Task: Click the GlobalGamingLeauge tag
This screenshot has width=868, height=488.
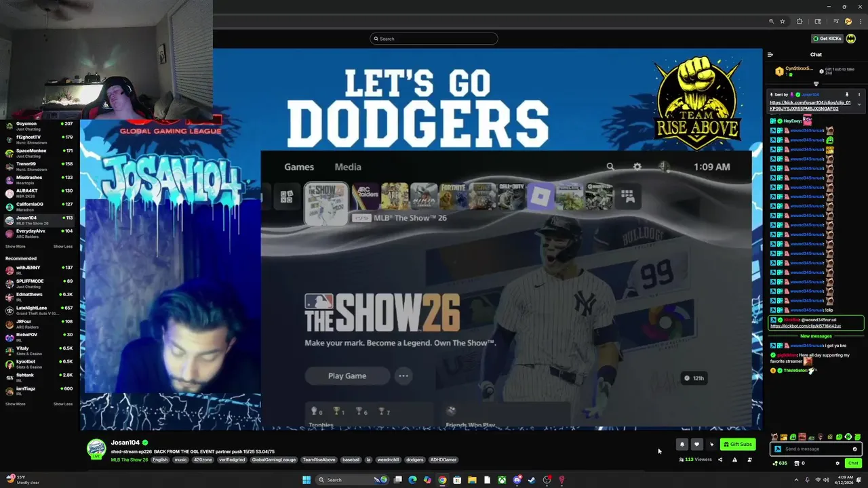Action: click(x=274, y=460)
